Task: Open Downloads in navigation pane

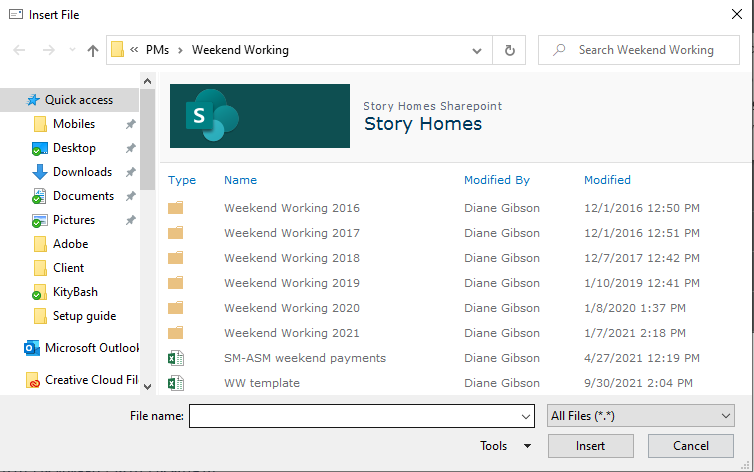Action: 82,172
